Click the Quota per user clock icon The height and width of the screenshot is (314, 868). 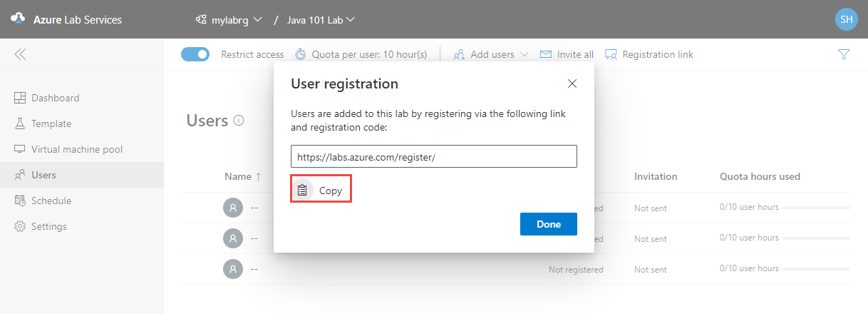tap(301, 54)
